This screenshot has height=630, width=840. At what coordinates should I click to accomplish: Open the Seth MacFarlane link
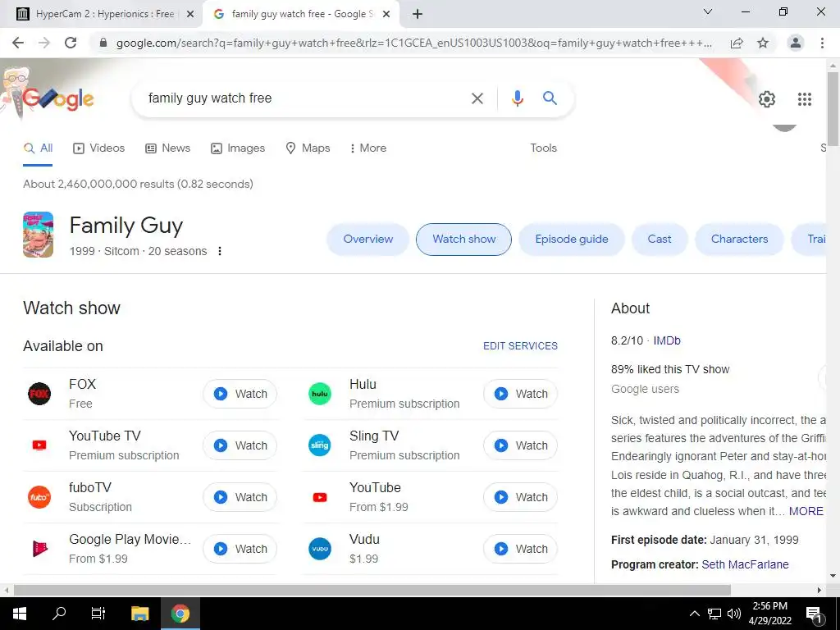745,564
